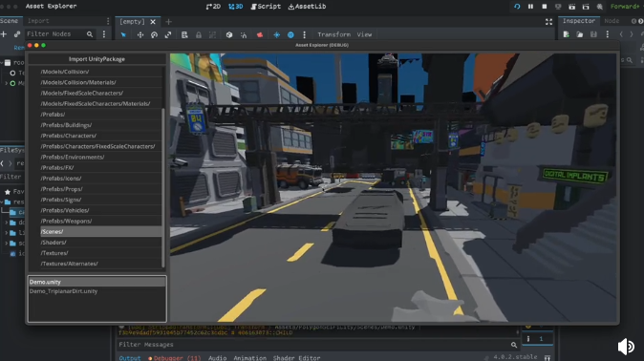
Task: Click the Select mode arrow tool
Action: coord(123,35)
